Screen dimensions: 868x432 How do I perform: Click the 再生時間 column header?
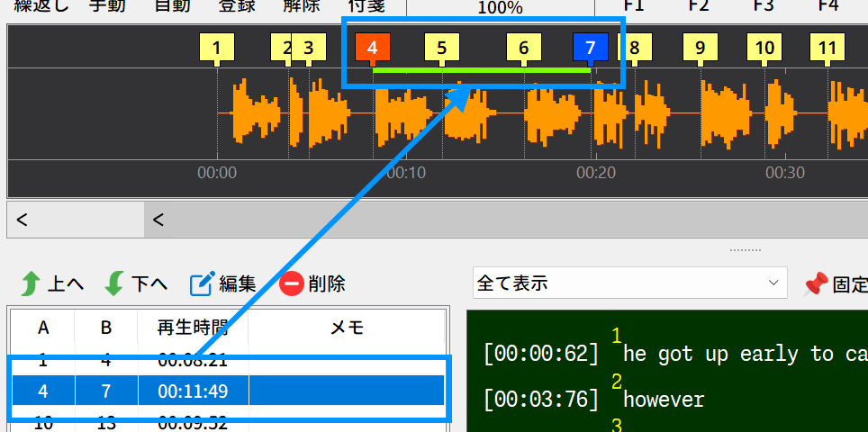tap(194, 328)
